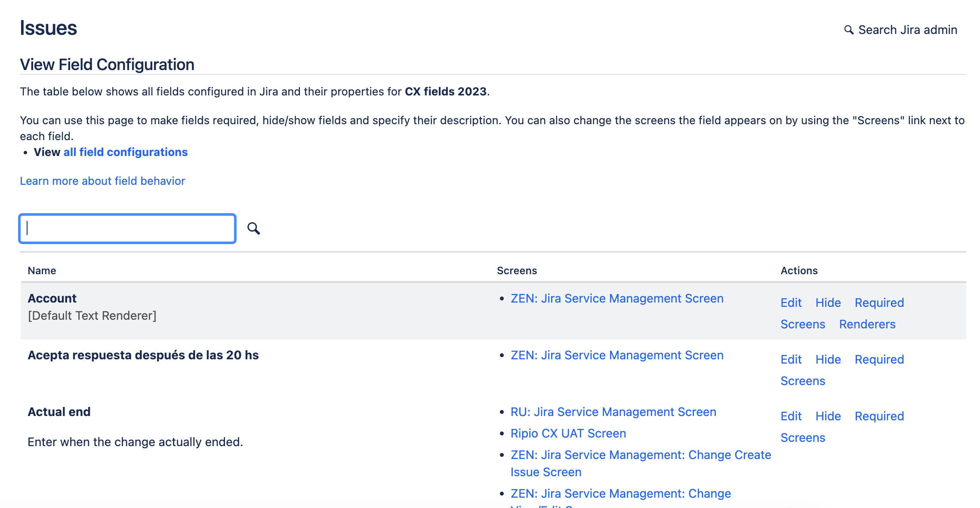Click the Actual end field name
The height and width of the screenshot is (508, 980).
coord(59,412)
